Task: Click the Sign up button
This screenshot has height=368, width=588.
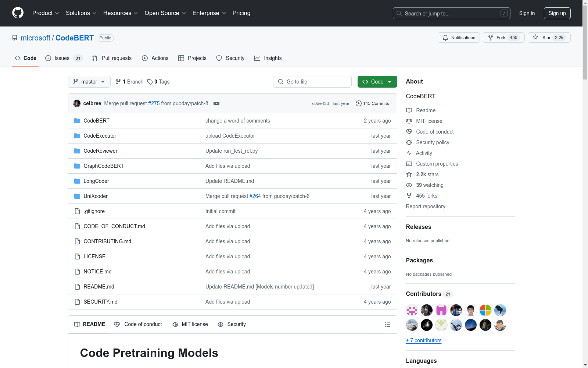Action: tap(557, 13)
